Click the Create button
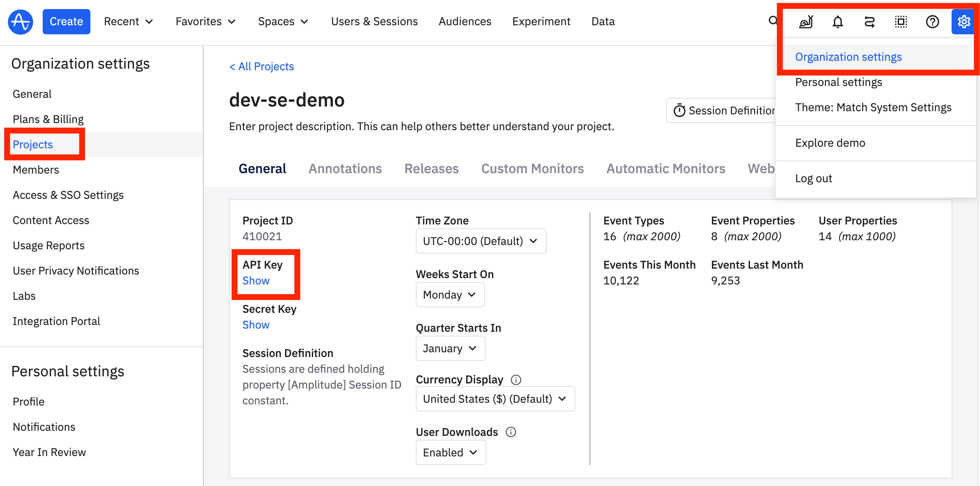The image size is (980, 486). 66,22
